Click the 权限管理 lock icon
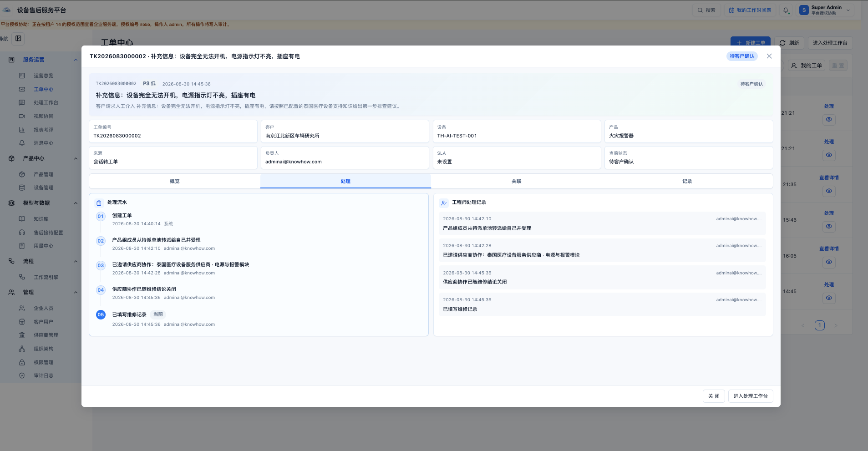868x451 pixels. [22, 362]
